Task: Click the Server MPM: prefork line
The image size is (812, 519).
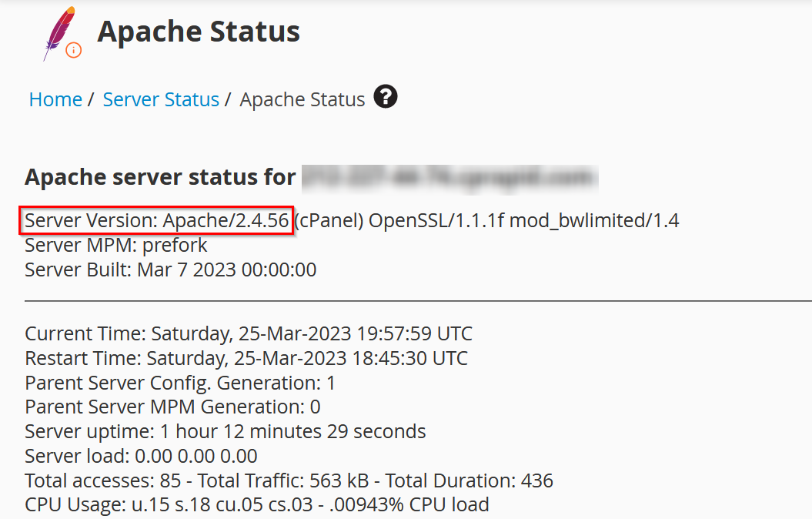Action: click(116, 246)
